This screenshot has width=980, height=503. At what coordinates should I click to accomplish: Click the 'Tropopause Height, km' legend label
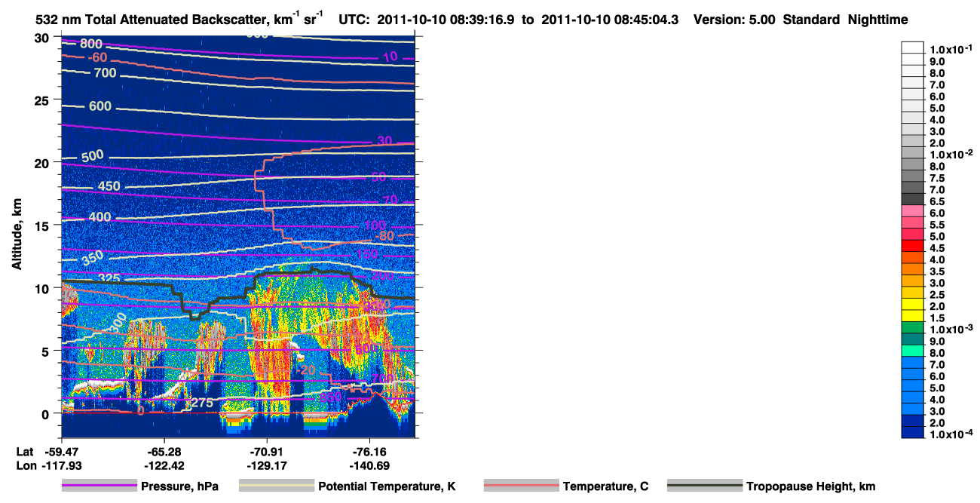coord(810,486)
